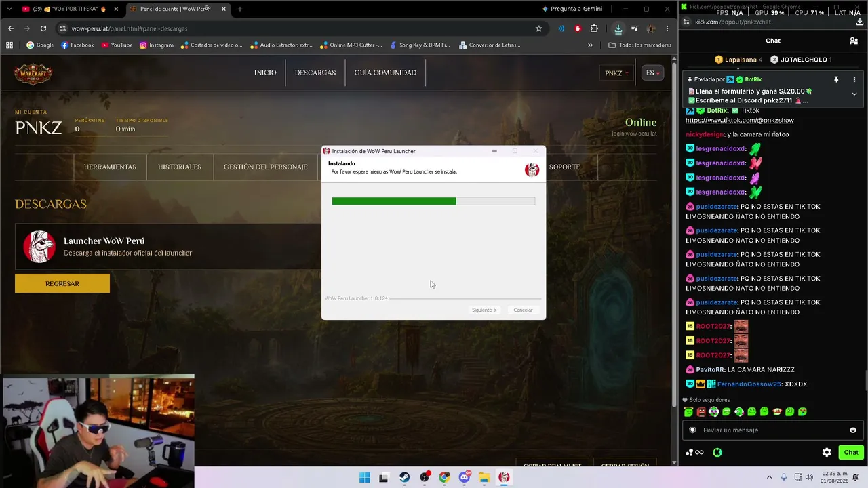This screenshot has width=868, height=488.
Task: Open chat settings gear icon
Action: (x=827, y=452)
